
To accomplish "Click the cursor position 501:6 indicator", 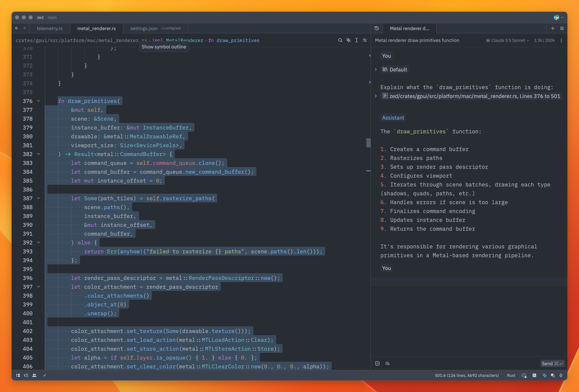I will click(467, 375).
